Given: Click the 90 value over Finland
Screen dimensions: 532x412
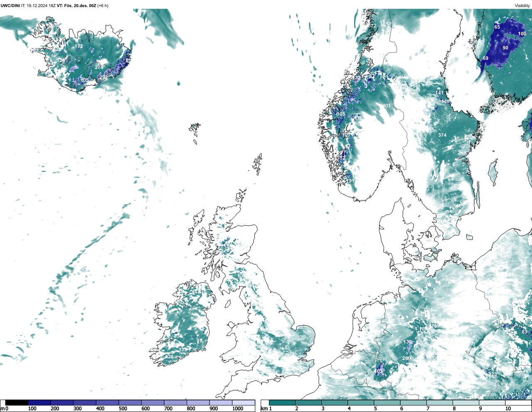Looking at the screenshot, I should [505, 48].
